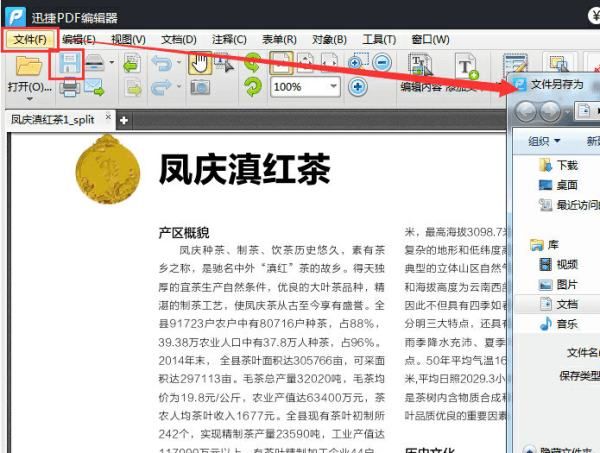Click the plus button to add new tab

[x=124, y=121]
